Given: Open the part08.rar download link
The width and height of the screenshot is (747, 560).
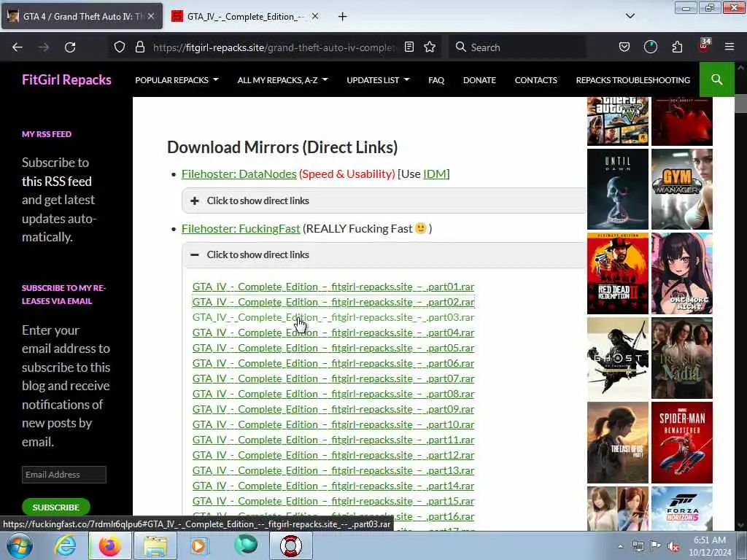Looking at the screenshot, I should tap(333, 394).
